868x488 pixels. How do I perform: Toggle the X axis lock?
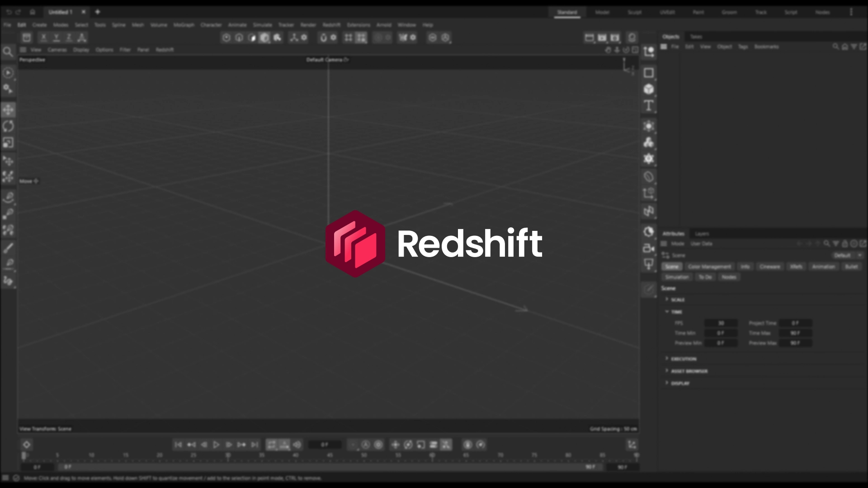(43, 38)
